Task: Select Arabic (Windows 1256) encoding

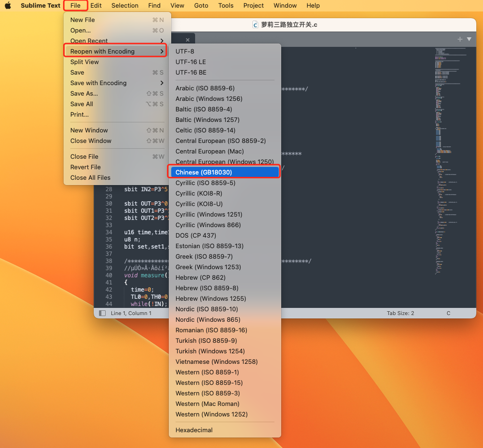Action: pos(225,98)
